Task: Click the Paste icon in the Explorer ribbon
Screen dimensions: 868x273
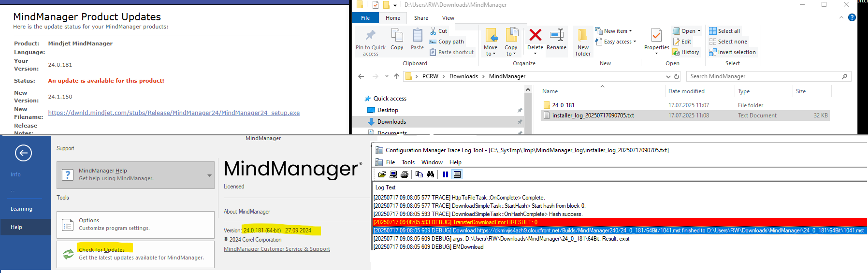Action: tap(417, 39)
